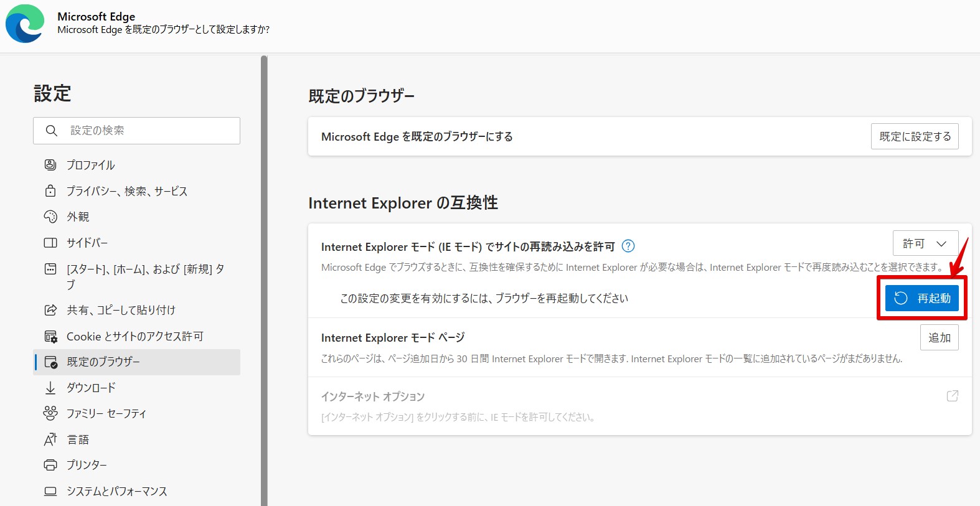Click the 既定のブラウザー sidebar icon
980x506 pixels.
click(50, 362)
